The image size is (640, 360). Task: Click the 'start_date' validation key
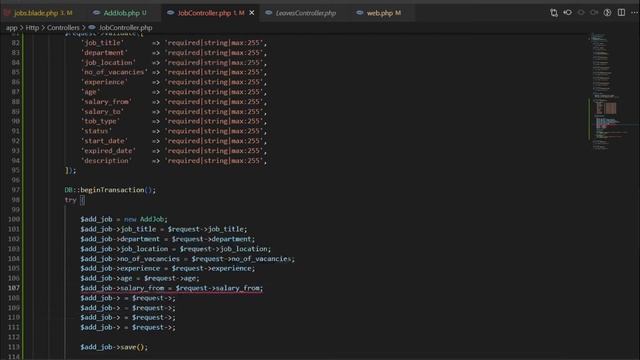[x=104, y=141]
